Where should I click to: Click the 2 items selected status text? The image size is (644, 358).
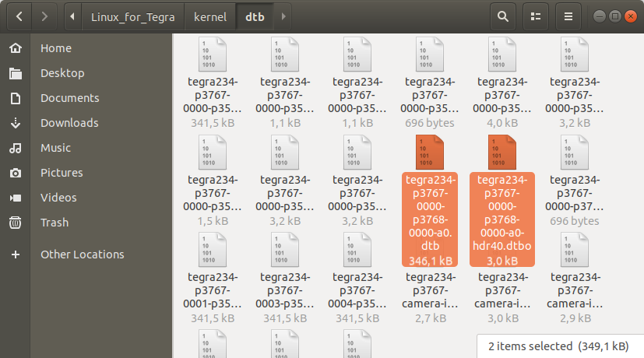click(558, 346)
